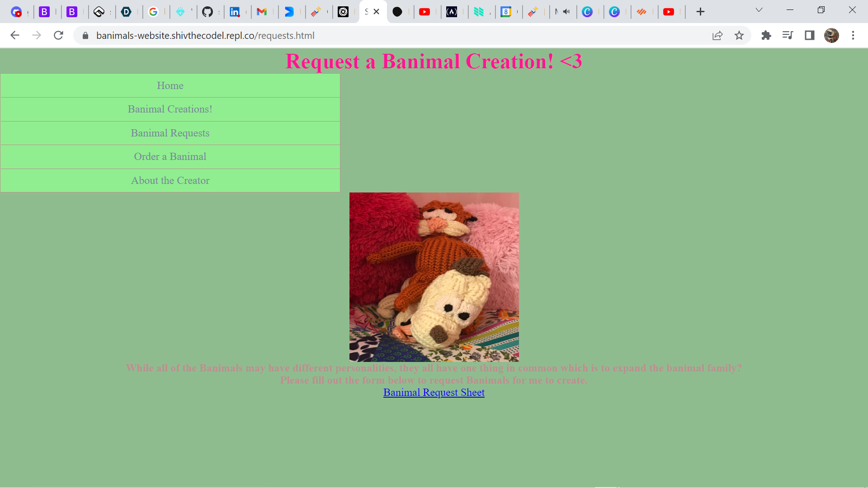Expand the tab search chevron
868x488 pixels.
coord(759,10)
